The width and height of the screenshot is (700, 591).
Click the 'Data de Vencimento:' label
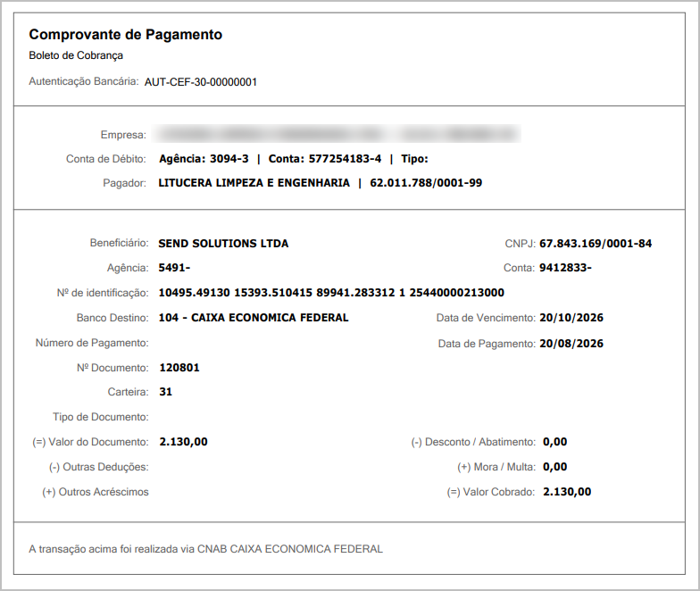tap(486, 318)
